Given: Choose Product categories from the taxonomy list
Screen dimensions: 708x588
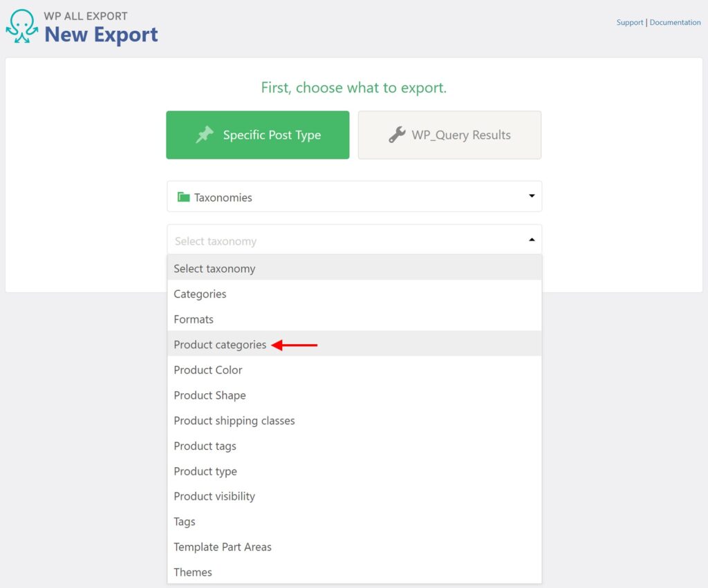Looking at the screenshot, I should [x=220, y=344].
